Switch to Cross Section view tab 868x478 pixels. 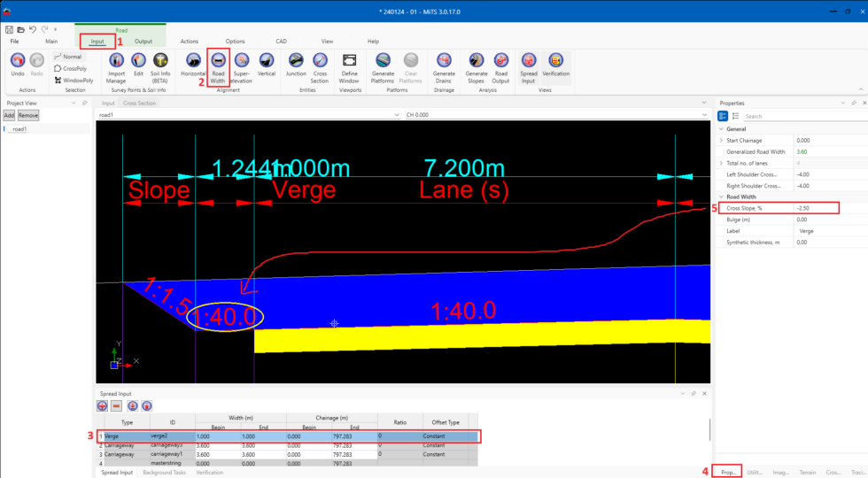click(x=140, y=104)
